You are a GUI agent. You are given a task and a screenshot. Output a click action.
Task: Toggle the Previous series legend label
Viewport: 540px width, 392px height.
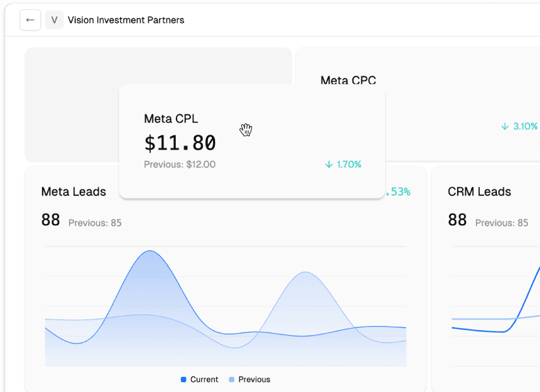254,380
